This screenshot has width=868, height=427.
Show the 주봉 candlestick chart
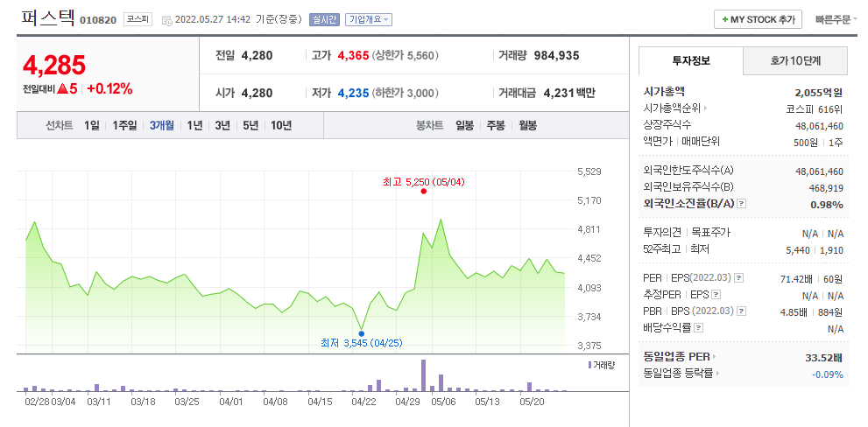coord(496,125)
